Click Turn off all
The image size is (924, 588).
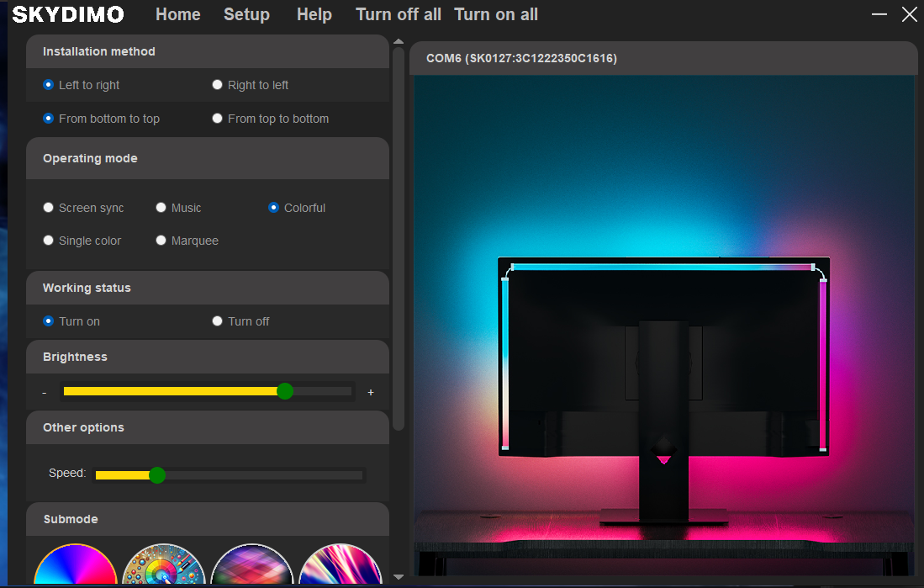(399, 15)
